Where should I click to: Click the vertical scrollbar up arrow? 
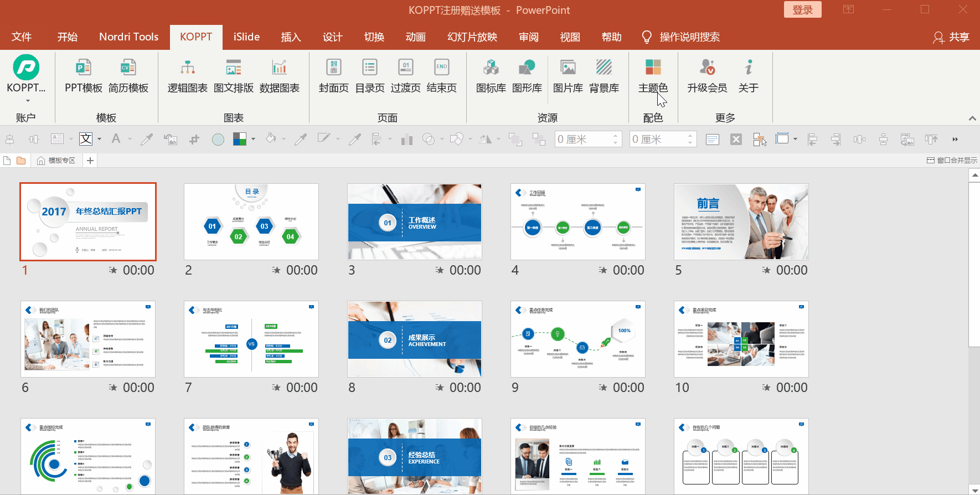(x=974, y=175)
